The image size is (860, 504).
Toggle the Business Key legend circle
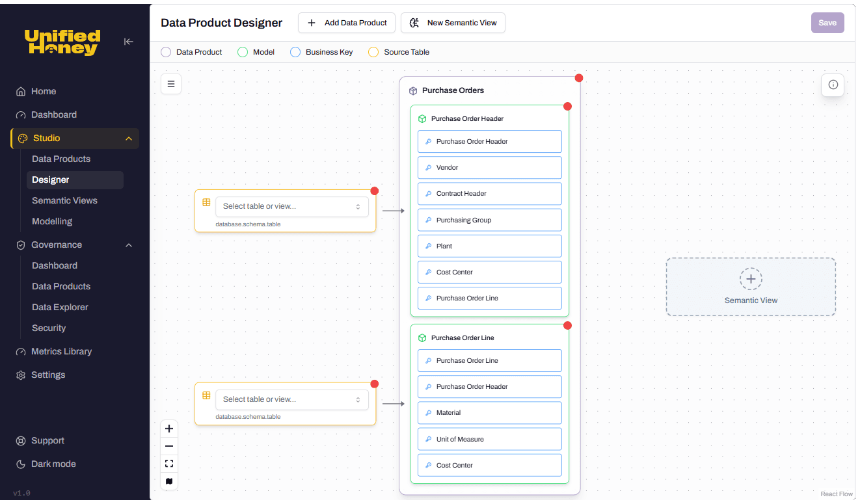pos(295,52)
